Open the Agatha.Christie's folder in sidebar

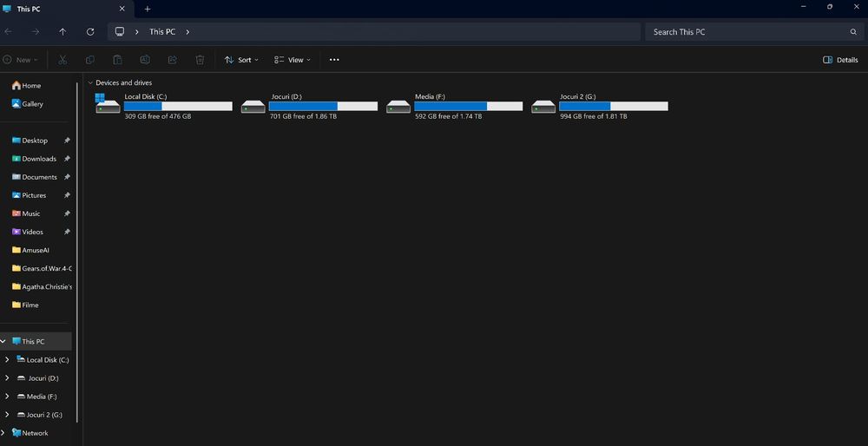[x=42, y=286]
